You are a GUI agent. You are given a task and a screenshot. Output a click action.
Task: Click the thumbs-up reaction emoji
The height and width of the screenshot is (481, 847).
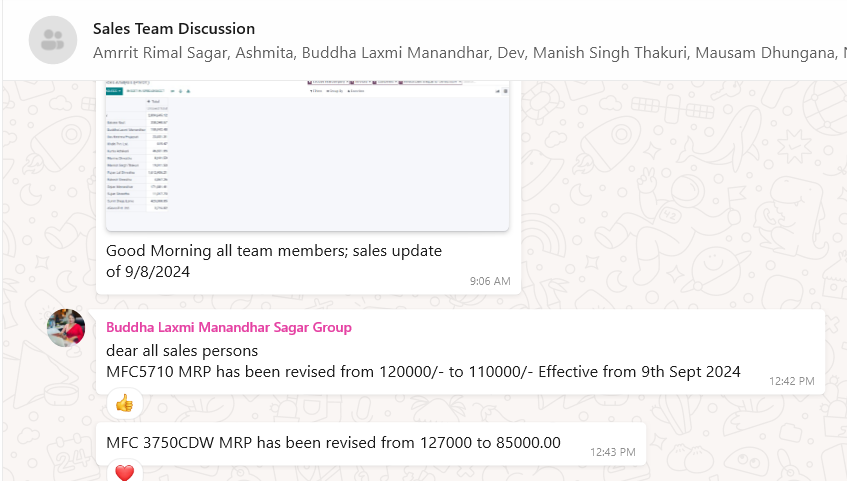pos(124,403)
